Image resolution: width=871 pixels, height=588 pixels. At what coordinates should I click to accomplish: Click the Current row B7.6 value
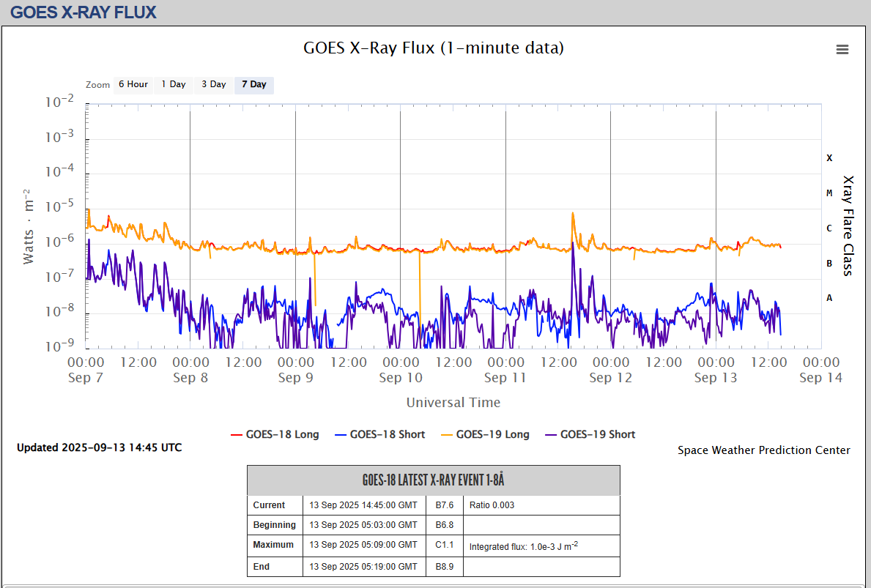pos(445,505)
